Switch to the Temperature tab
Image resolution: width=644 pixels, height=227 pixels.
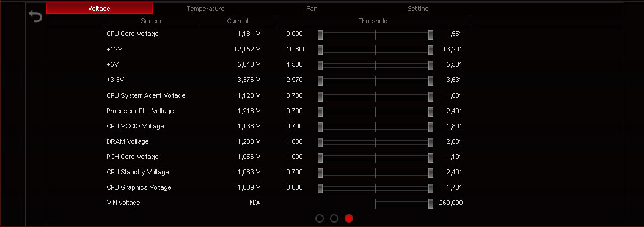205,9
